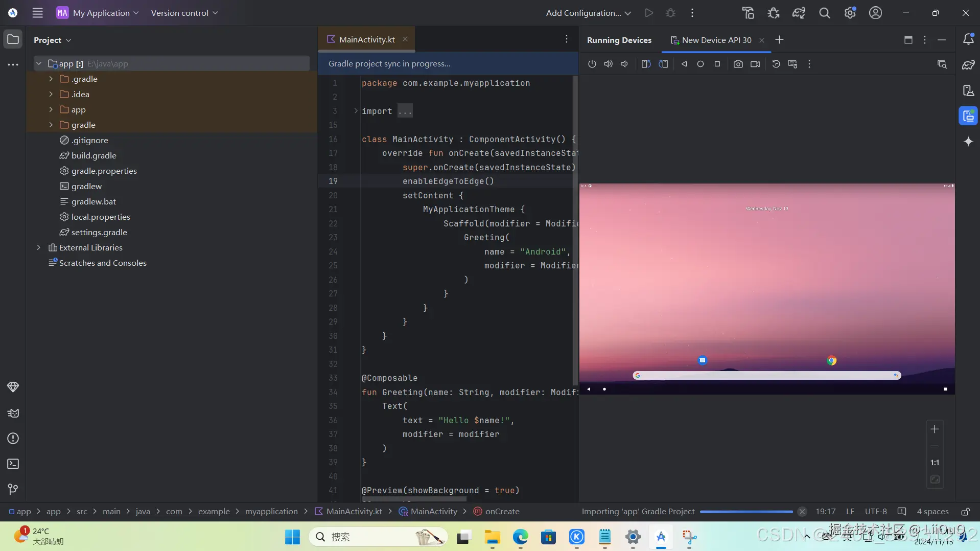Click the emulator Overview square button
Image resolution: width=980 pixels, height=551 pixels.
(717, 64)
